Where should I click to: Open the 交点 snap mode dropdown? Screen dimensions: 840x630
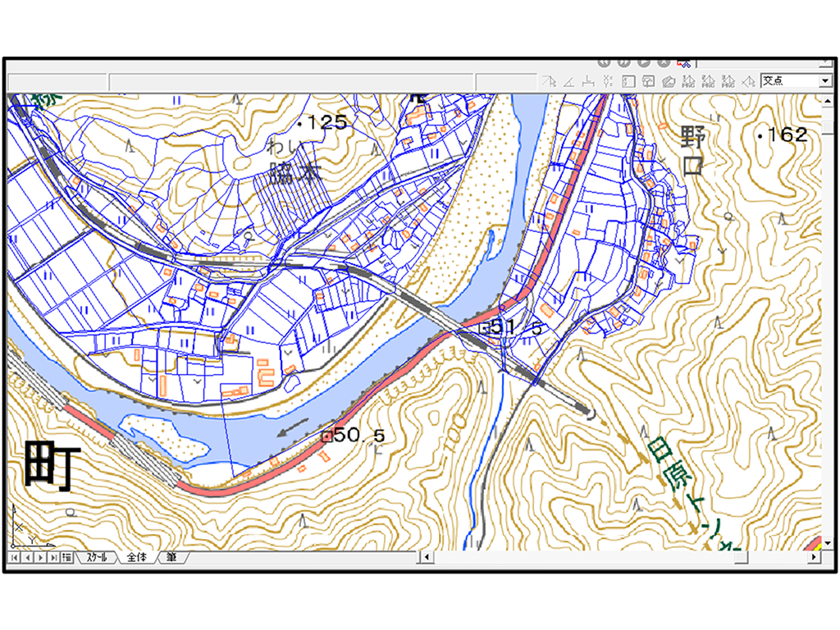pyautogui.click(x=824, y=80)
